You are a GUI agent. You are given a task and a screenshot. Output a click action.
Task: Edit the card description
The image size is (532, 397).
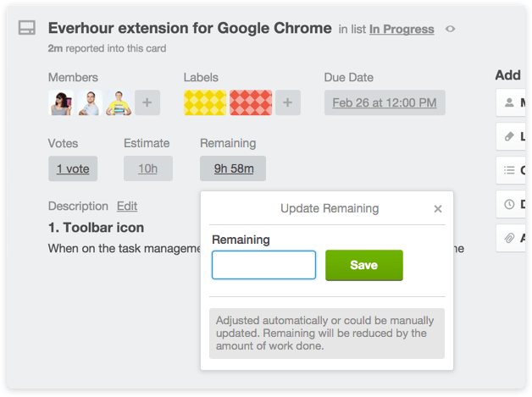pos(127,207)
